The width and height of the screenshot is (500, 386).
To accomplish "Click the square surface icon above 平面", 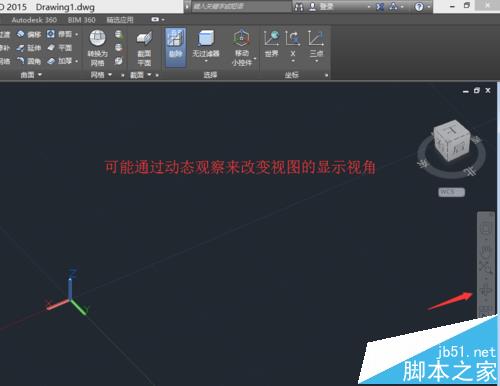I will 51,34.
